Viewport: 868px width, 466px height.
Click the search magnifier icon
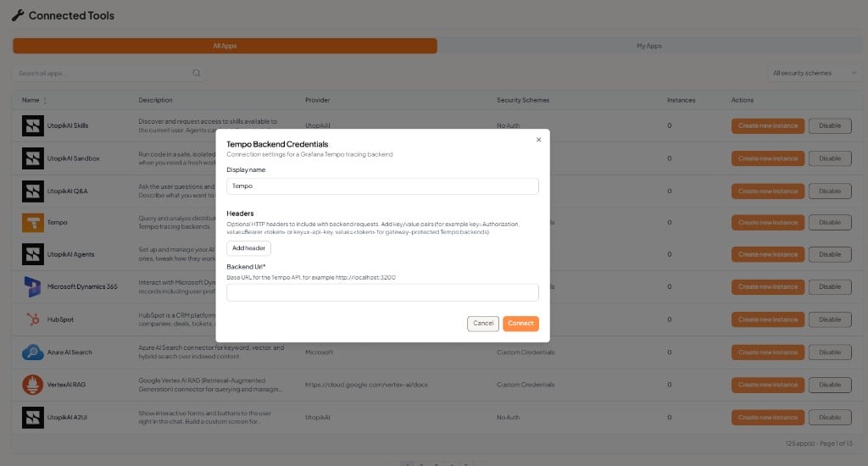point(197,73)
